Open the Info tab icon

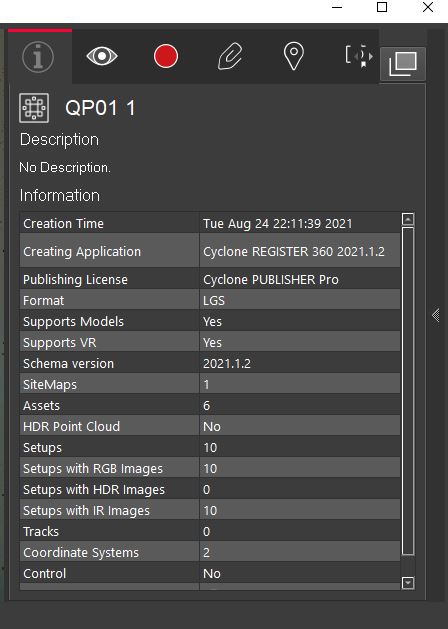(x=38, y=57)
